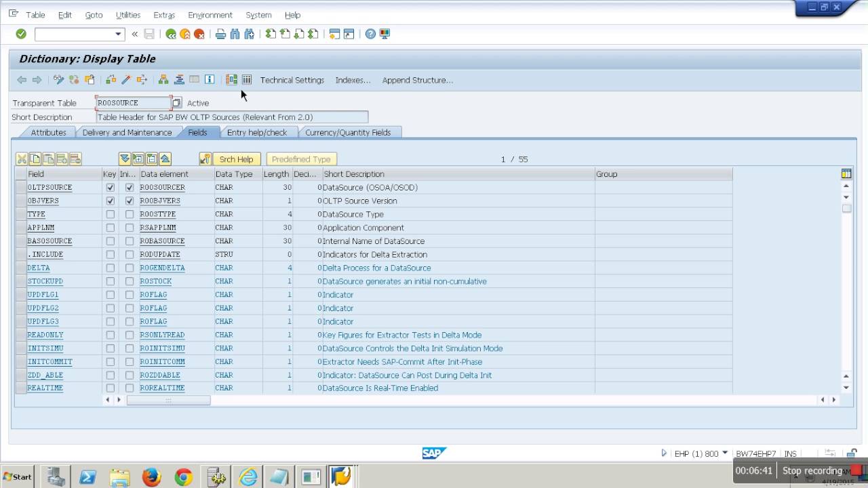Screen dimensions: 868x488
Task: Click the Activate magic wand icon
Action: (126, 80)
